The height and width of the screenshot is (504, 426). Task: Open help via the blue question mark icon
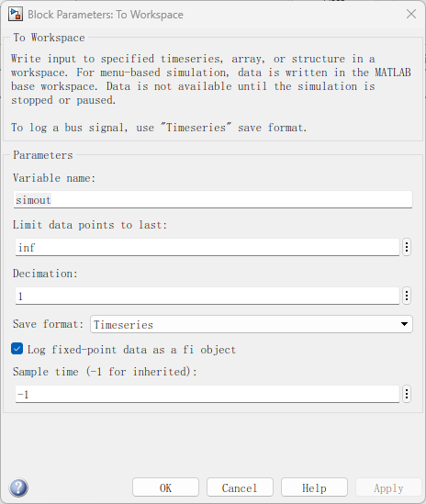click(x=18, y=487)
